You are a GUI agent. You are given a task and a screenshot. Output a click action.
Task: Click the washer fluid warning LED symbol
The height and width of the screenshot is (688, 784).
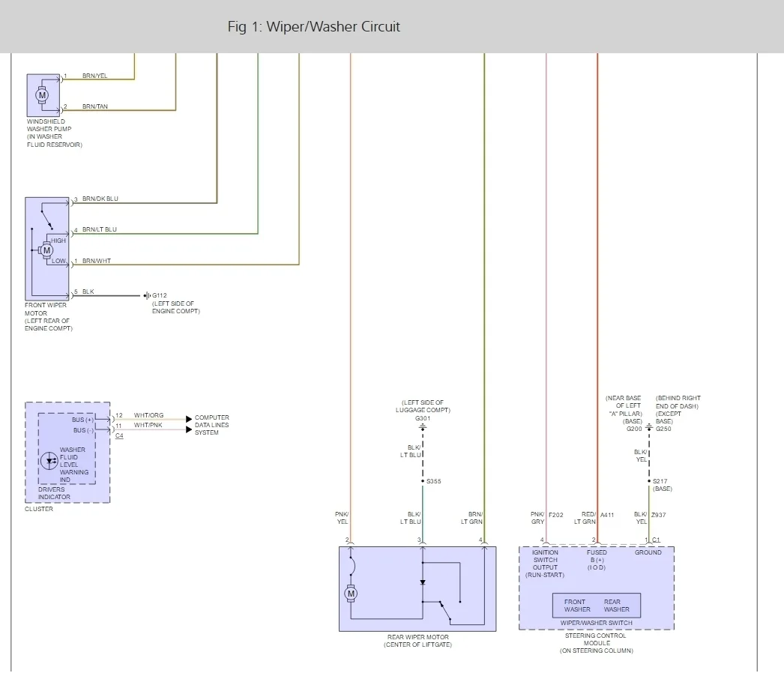click(49, 461)
